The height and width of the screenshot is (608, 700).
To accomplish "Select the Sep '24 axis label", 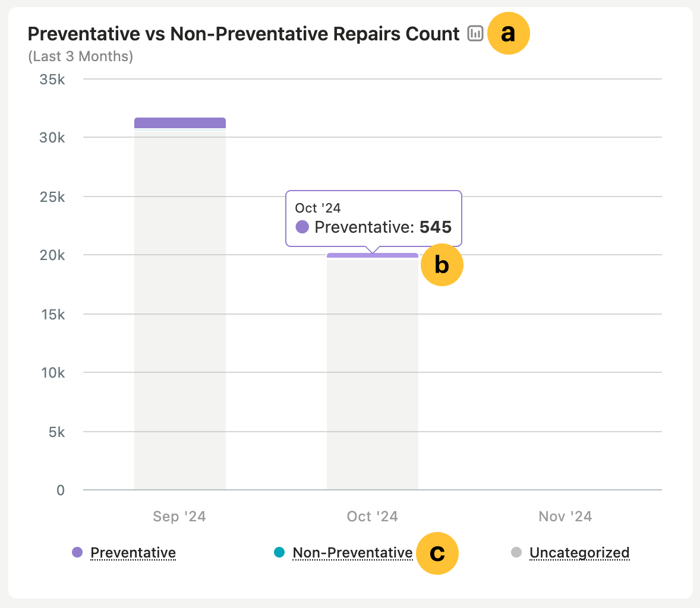I will [x=179, y=517].
